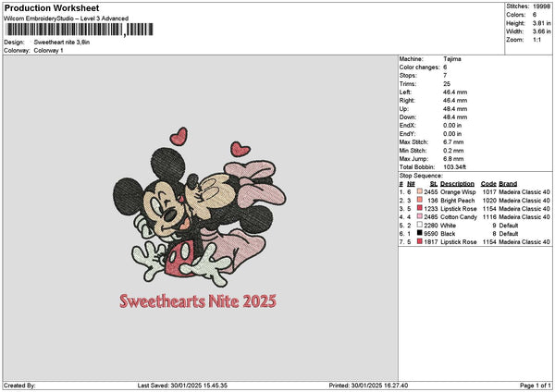Click the 'Created By:' footer label
555x392 pixels.
click(x=19, y=386)
